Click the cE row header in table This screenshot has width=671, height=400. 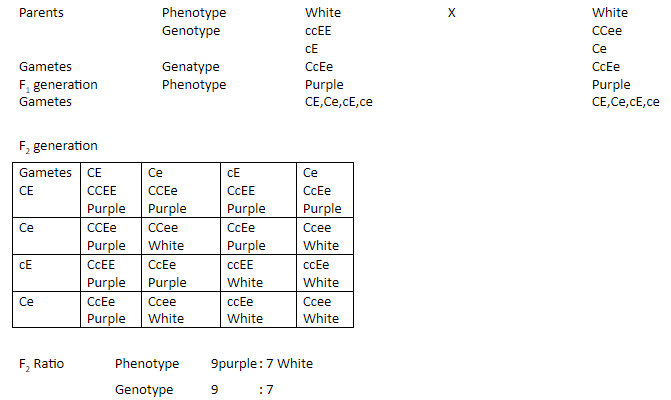28,264
